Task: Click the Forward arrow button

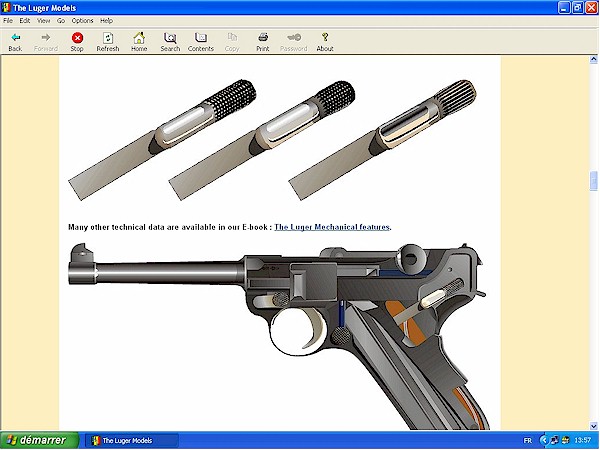Action: 46,42
